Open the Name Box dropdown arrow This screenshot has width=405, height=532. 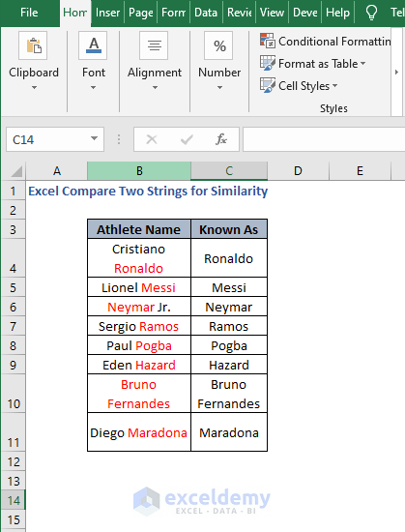[x=94, y=138]
